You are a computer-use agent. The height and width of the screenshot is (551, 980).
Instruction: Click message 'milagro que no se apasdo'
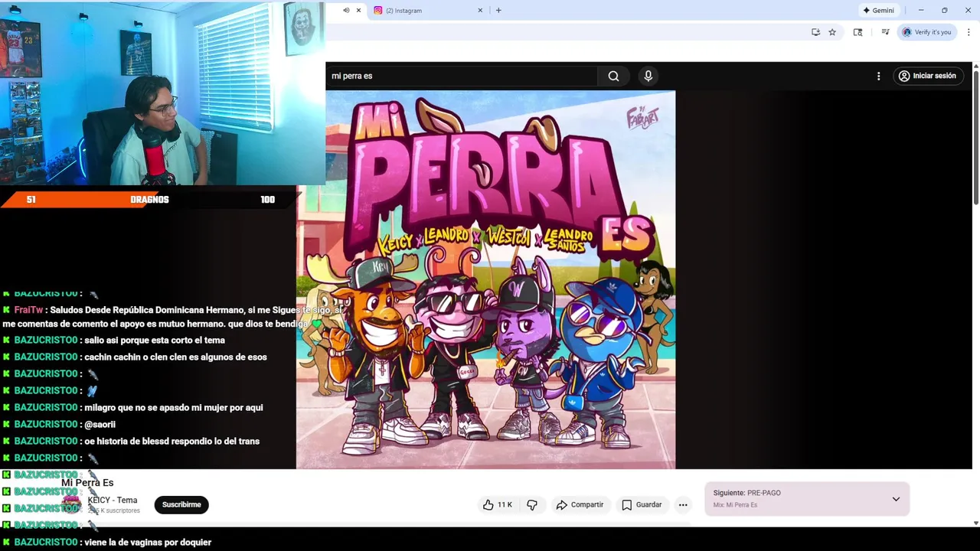click(174, 407)
